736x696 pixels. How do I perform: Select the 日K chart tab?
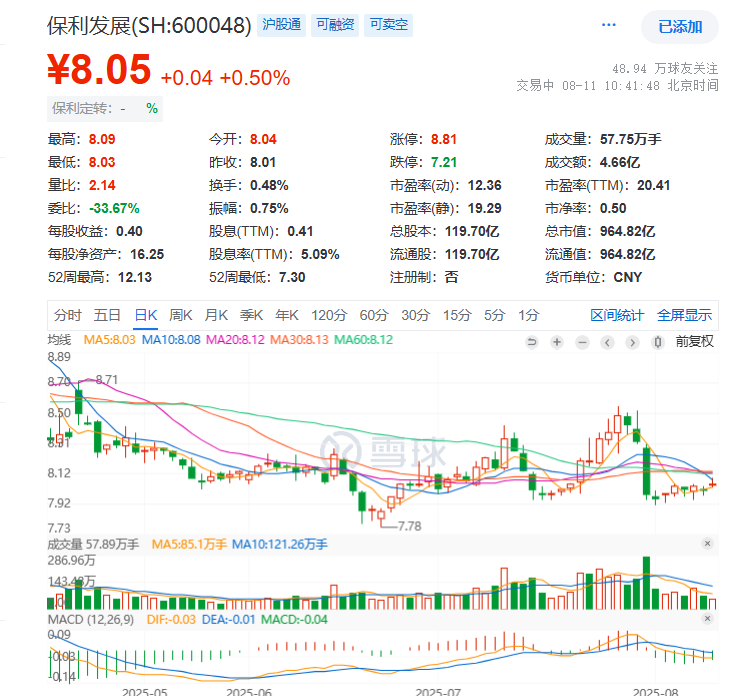tap(146, 315)
